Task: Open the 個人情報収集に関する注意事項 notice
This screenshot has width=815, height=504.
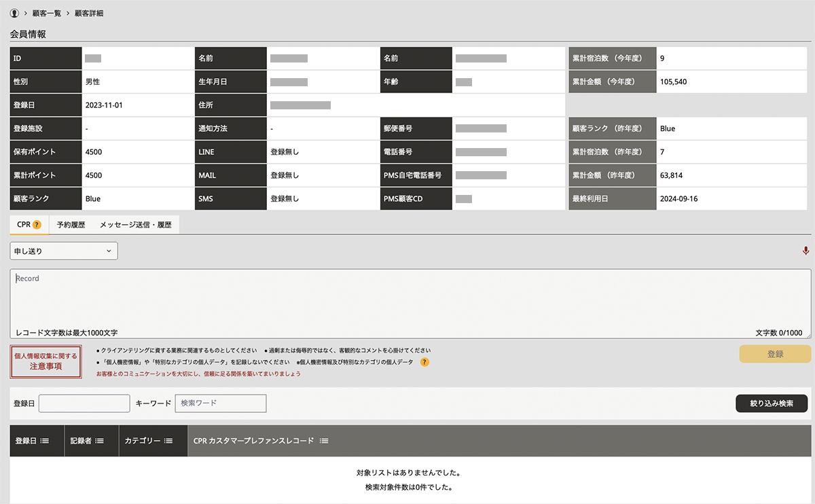Action: pyautogui.click(x=46, y=361)
